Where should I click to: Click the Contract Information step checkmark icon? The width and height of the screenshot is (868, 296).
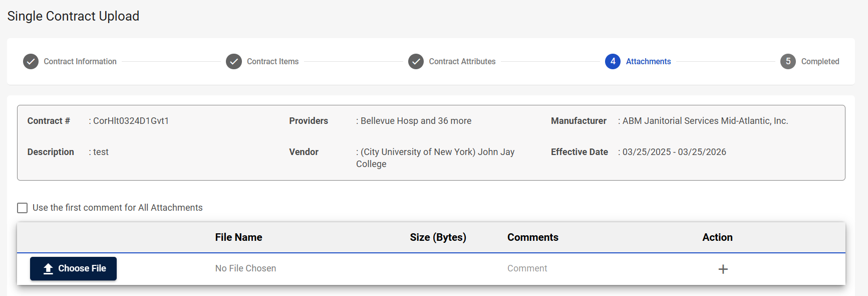(31, 62)
